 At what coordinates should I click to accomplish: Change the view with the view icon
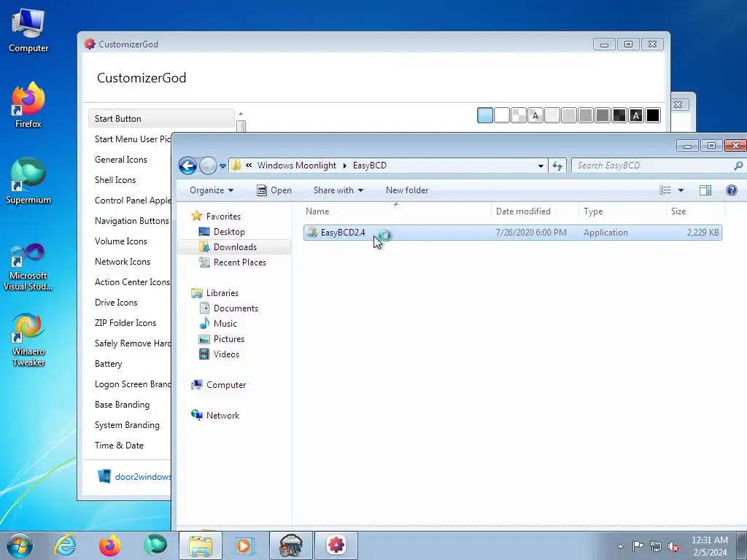click(665, 190)
